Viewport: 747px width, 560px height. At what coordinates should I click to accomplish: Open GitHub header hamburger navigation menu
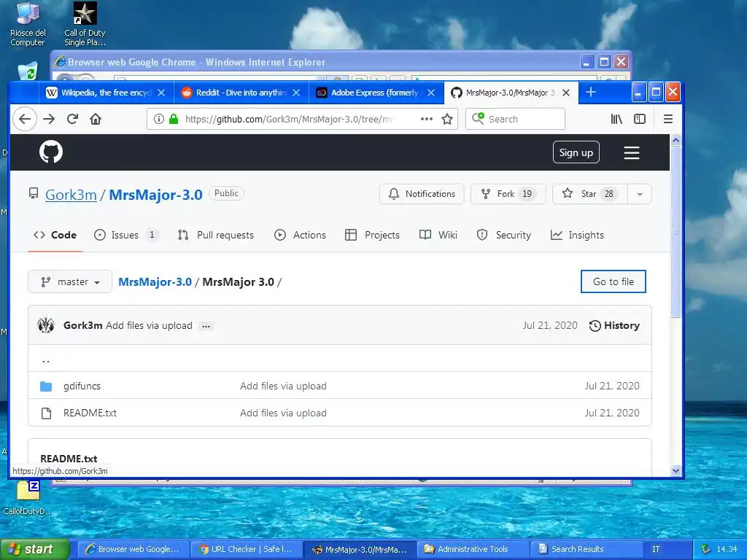pos(632,153)
